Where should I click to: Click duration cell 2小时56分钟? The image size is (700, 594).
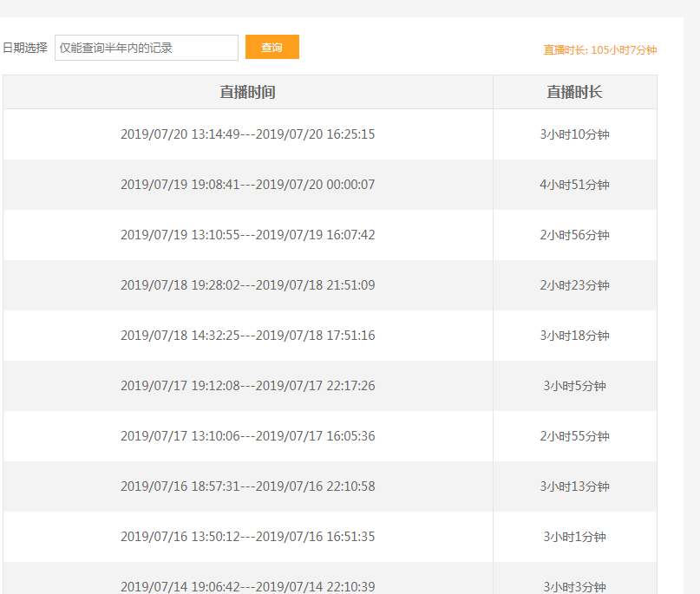point(574,235)
